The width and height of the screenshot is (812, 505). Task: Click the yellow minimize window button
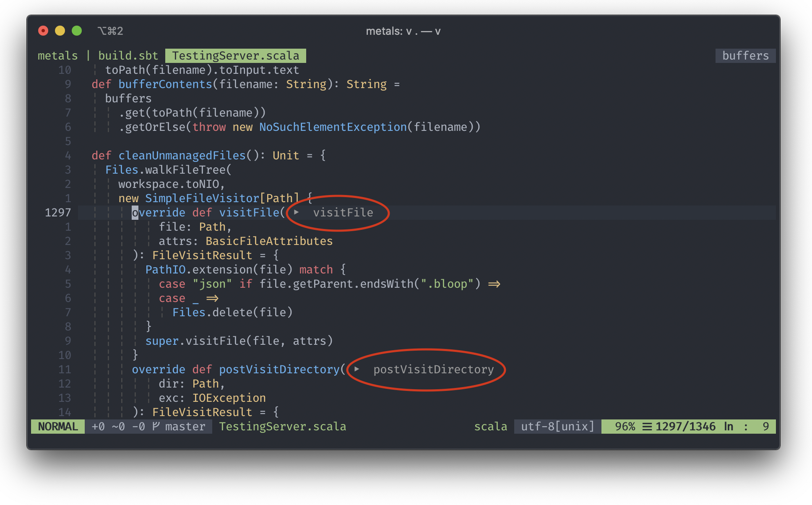pyautogui.click(x=60, y=31)
